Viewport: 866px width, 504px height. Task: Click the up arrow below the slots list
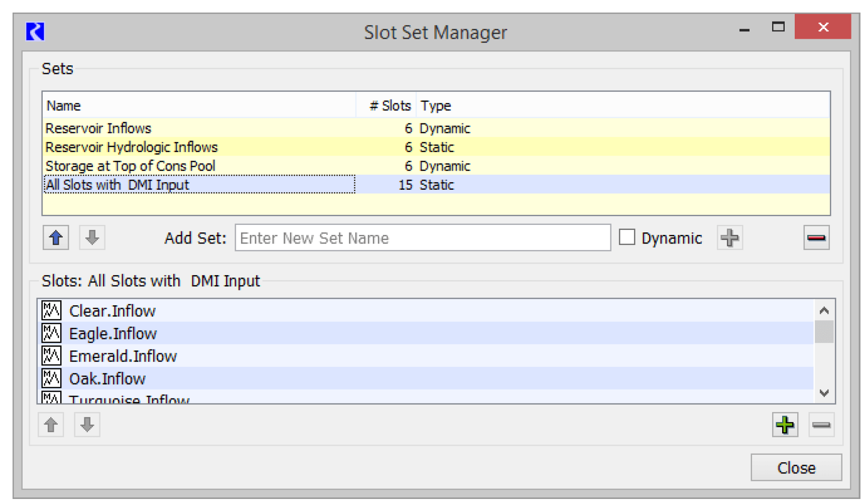[51, 425]
